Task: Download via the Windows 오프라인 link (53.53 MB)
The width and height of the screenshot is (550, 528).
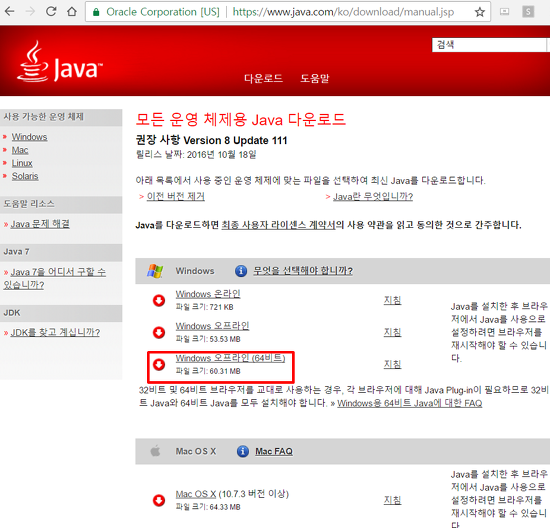Action: pos(212,326)
